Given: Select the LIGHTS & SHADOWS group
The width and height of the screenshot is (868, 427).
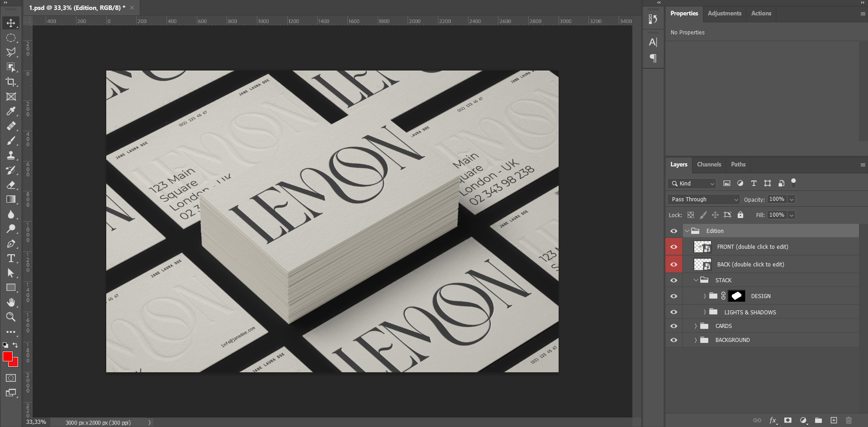Looking at the screenshot, I should tap(750, 312).
